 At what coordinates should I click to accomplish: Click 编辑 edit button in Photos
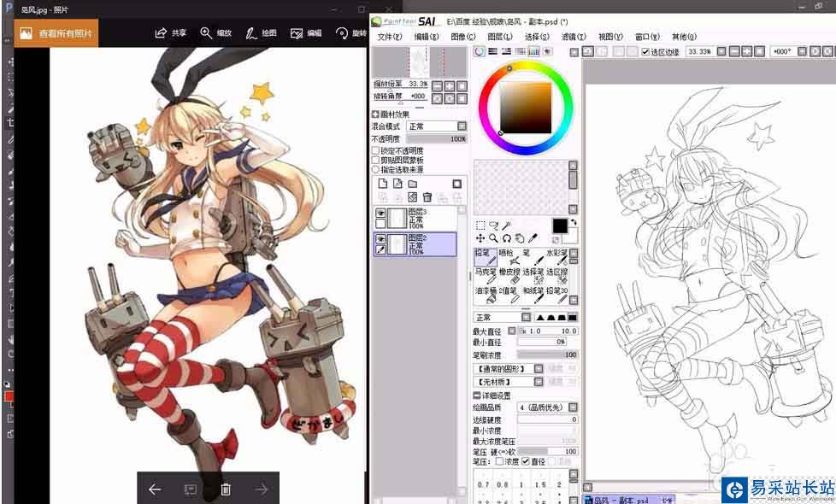point(306,33)
